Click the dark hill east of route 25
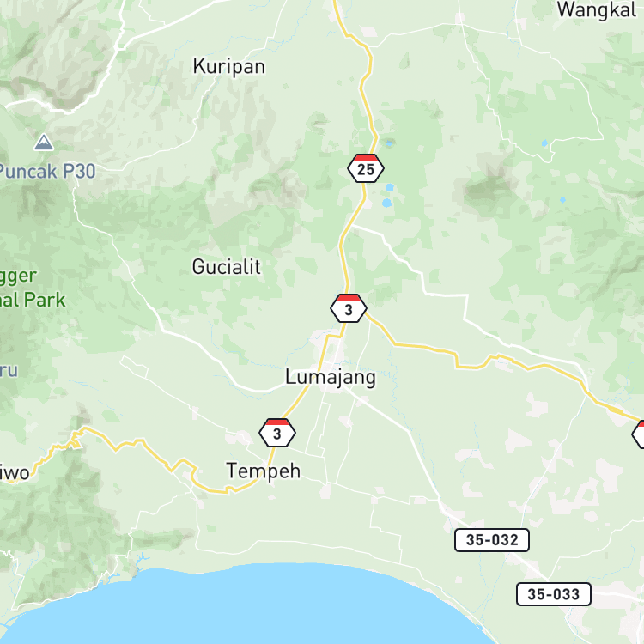Screen dimensions: 644x644 pyautogui.click(x=489, y=190)
